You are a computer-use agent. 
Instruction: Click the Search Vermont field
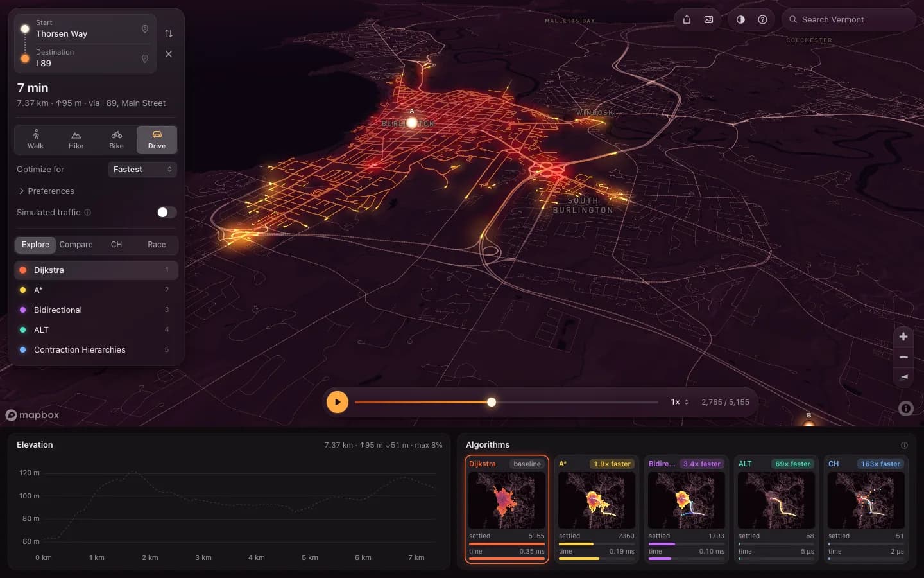coord(848,19)
